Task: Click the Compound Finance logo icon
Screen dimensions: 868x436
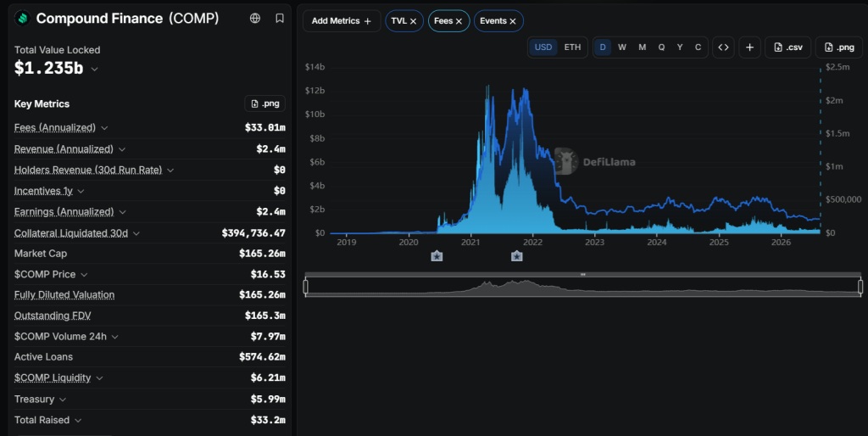Action: coord(22,19)
